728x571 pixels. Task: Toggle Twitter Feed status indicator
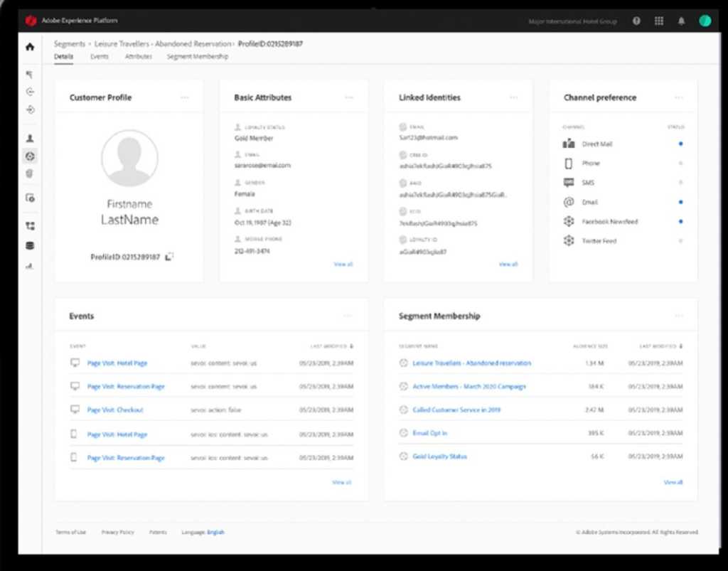[x=680, y=241]
